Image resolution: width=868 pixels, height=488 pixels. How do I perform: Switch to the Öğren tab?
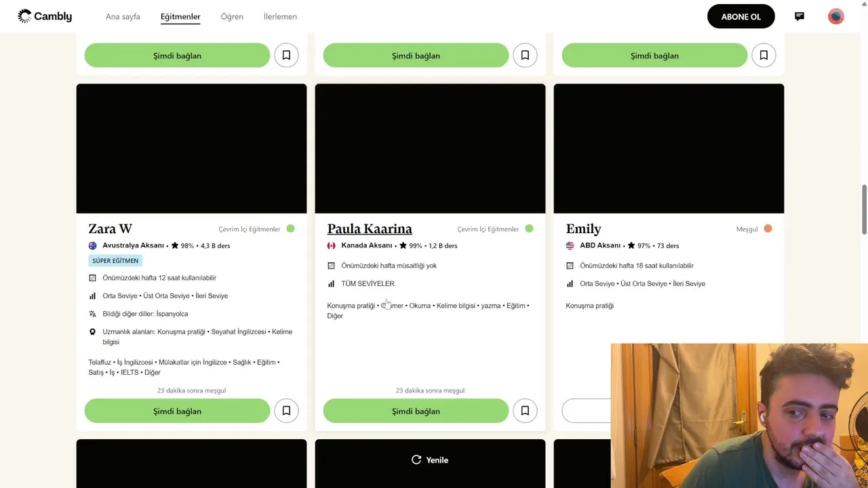click(x=232, y=16)
